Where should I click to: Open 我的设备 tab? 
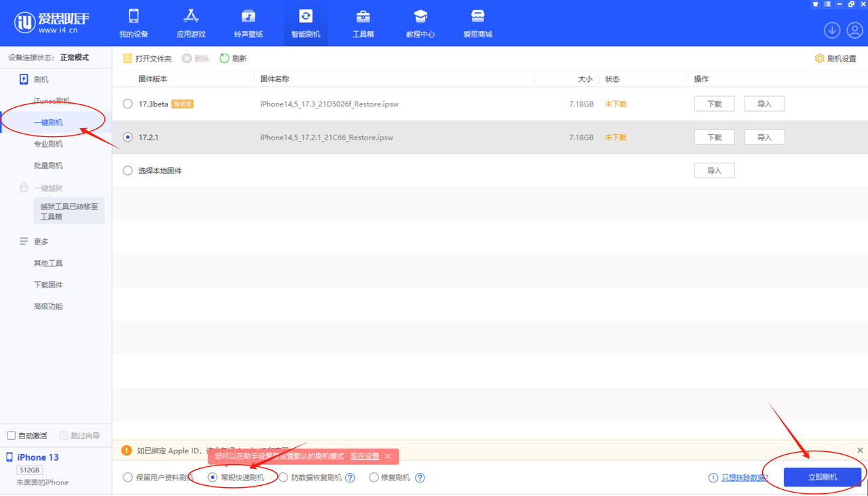tap(134, 24)
